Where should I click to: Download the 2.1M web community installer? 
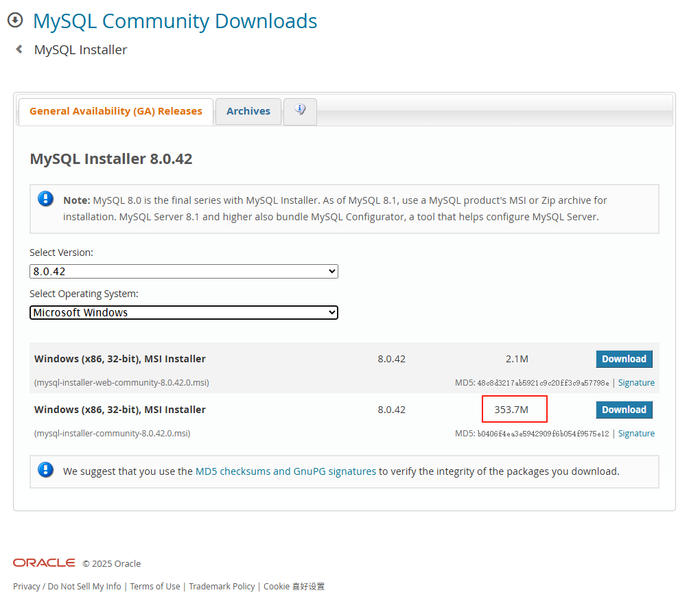tap(624, 359)
